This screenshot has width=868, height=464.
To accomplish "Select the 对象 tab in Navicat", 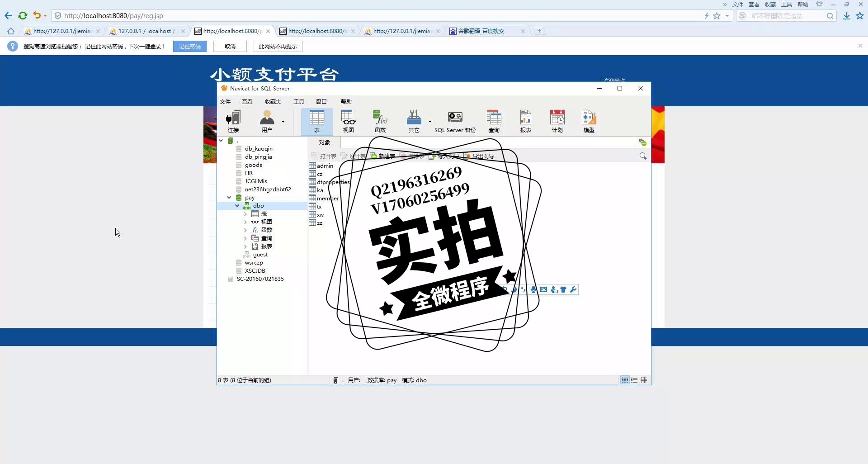I will (324, 142).
